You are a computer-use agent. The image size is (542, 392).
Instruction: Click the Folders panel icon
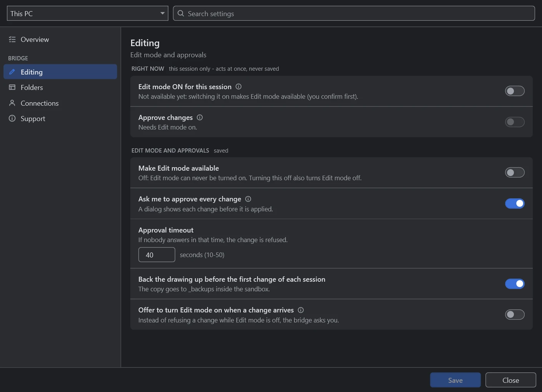point(12,87)
